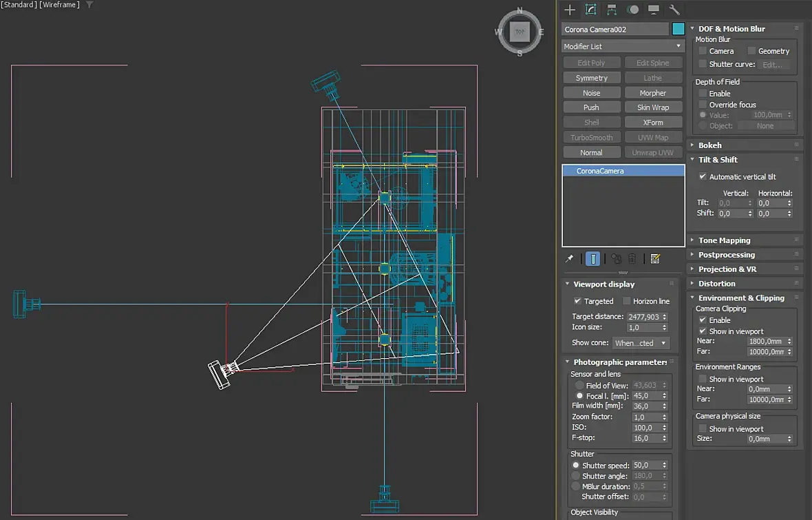This screenshot has width=812, height=520.
Task: Apply the Symmetry modifier button
Action: (x=592, y=79)
